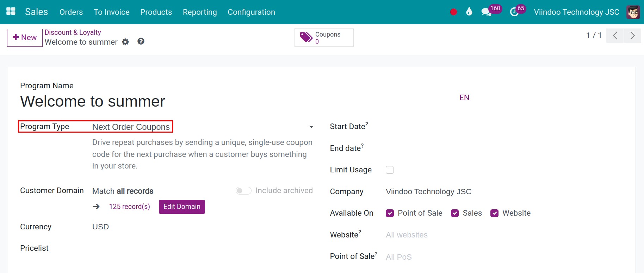Switch company Viindoo Technology JSC in top bar
This screenshot has height=273, width=644.
coord(576,12)
